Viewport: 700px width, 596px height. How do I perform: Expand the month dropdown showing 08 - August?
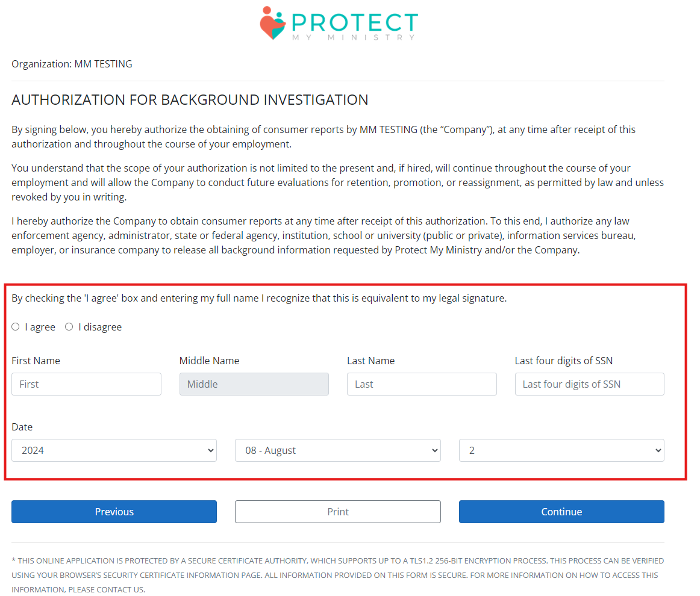click(x=337, y=450)
